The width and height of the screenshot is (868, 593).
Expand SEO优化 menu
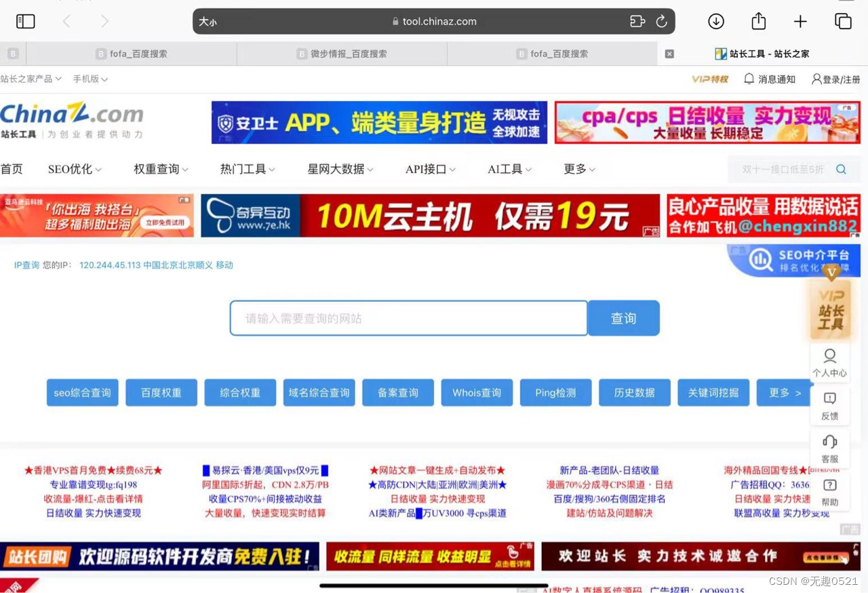[75, 169]
